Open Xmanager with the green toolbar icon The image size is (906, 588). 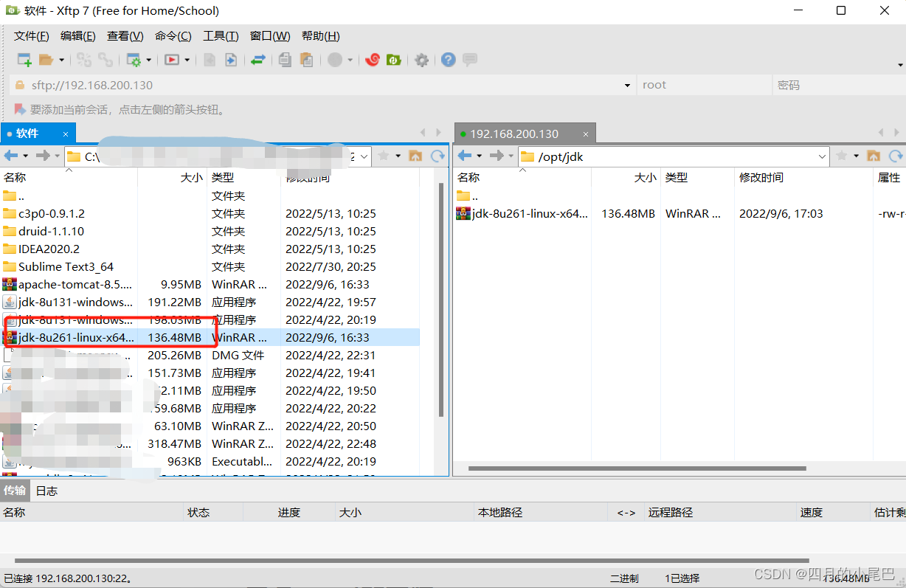pyautogui.click(x=393, y=60)
